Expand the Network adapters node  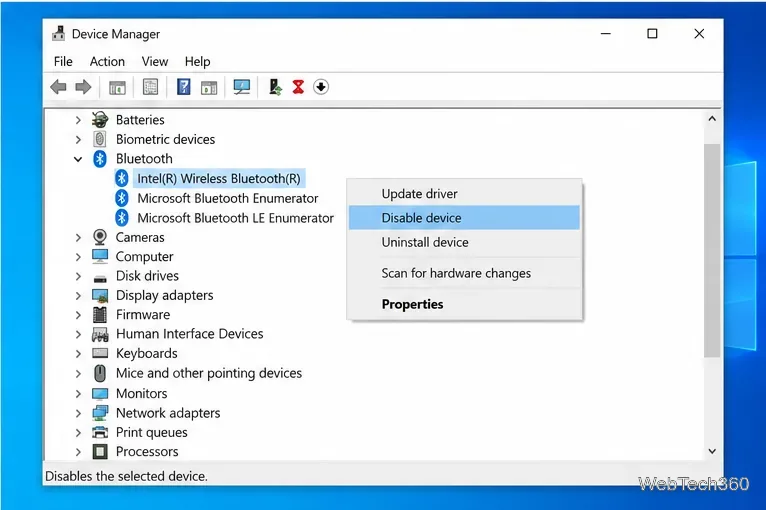[x=78, y=413]
